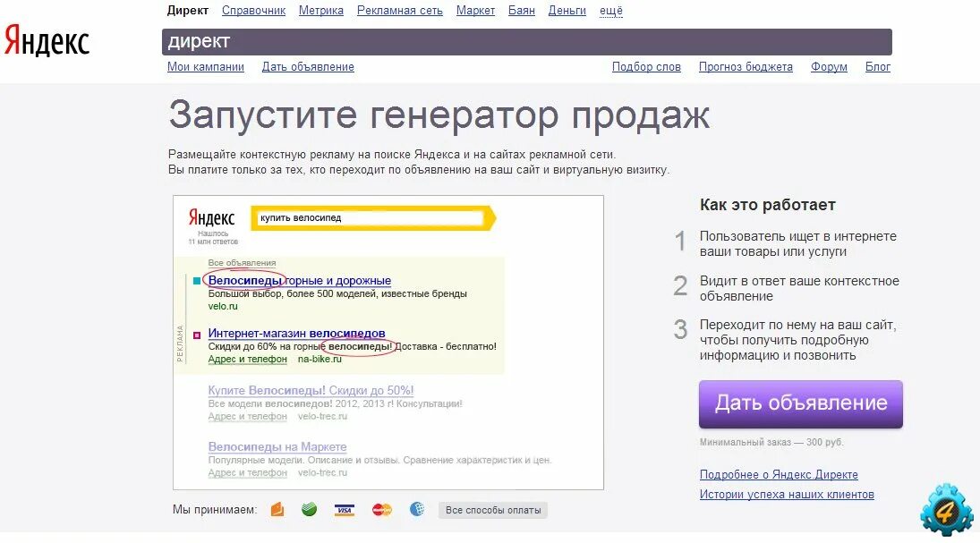Go to Мои кампании
This screenshot has height=543, width=980.
tap(206, 67)
